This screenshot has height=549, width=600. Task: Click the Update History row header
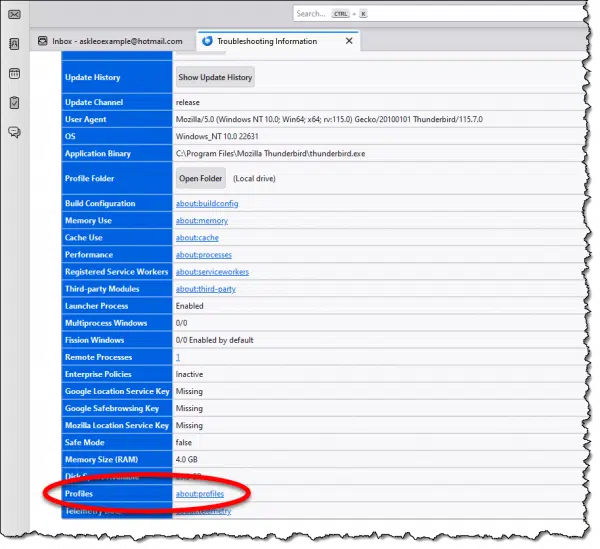117,77
